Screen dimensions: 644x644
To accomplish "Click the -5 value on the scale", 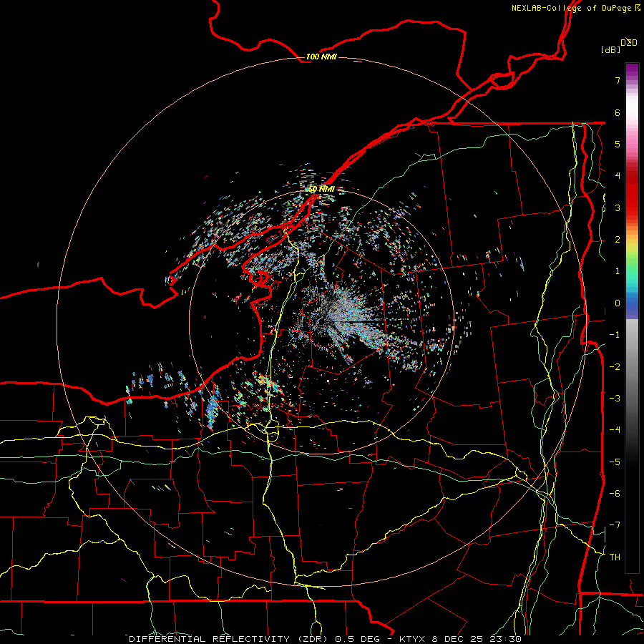I will [x=615, y=462].
